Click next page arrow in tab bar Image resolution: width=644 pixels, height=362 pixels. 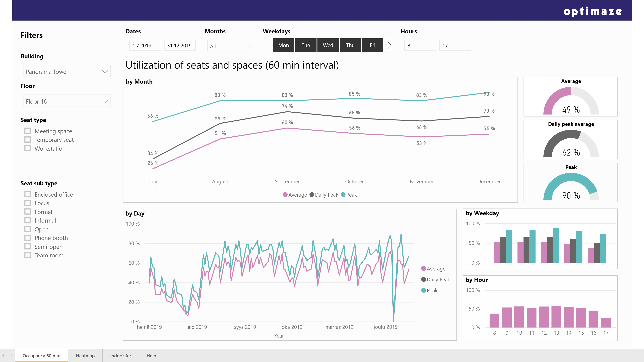pos(11,355)
